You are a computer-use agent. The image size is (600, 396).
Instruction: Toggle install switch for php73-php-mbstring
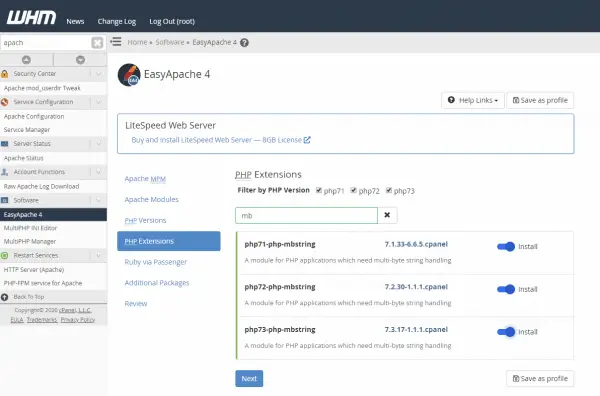click(506, 332)
